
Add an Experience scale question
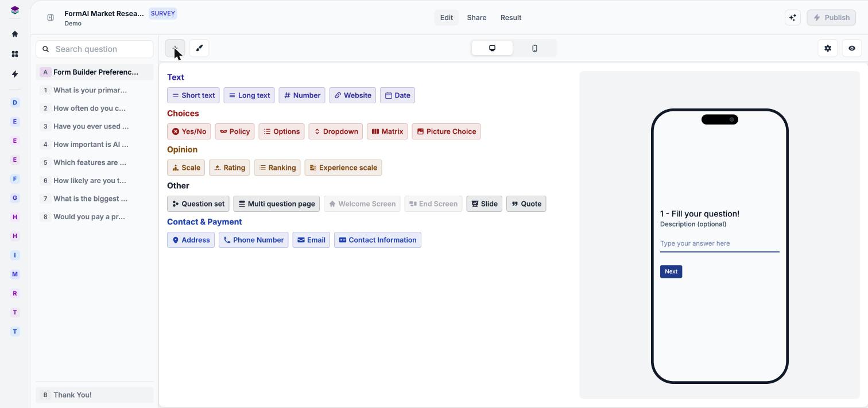[343, 168]
